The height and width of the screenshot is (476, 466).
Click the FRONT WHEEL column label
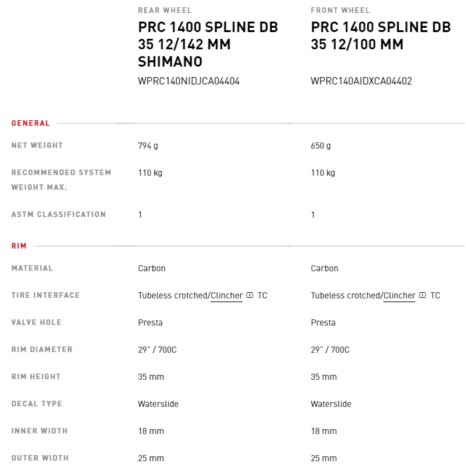340,10
